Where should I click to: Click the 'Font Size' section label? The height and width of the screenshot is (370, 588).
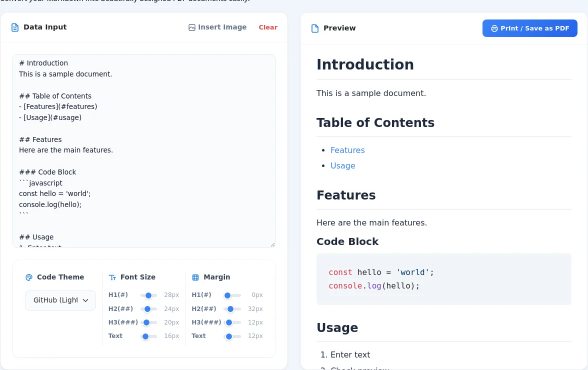pos(137,277)
